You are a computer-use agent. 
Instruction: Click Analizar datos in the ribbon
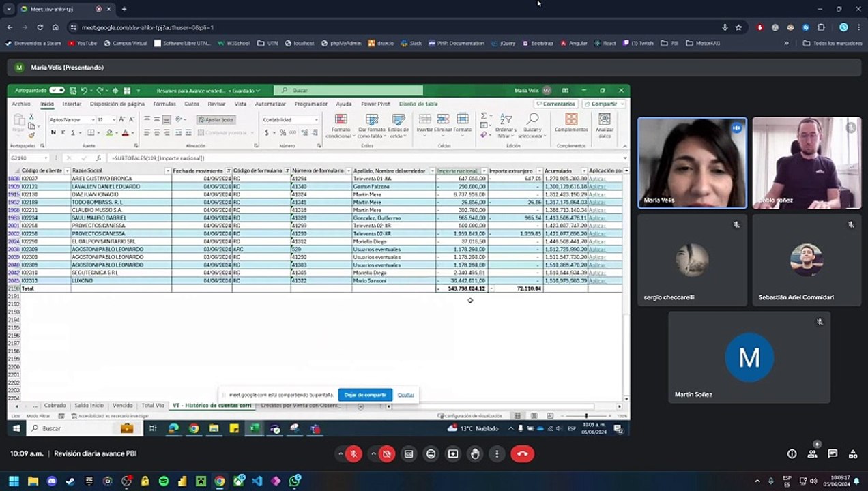605,125
